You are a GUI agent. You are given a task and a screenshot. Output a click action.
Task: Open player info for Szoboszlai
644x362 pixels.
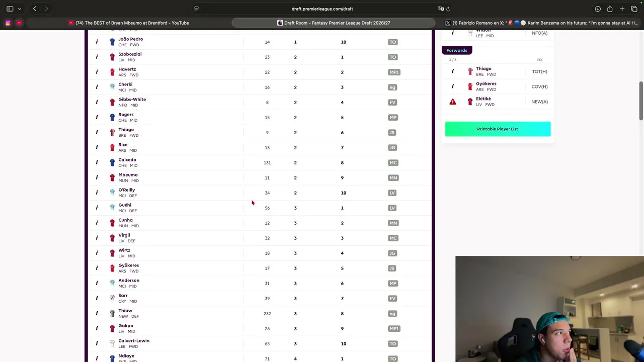click(97, 57)
